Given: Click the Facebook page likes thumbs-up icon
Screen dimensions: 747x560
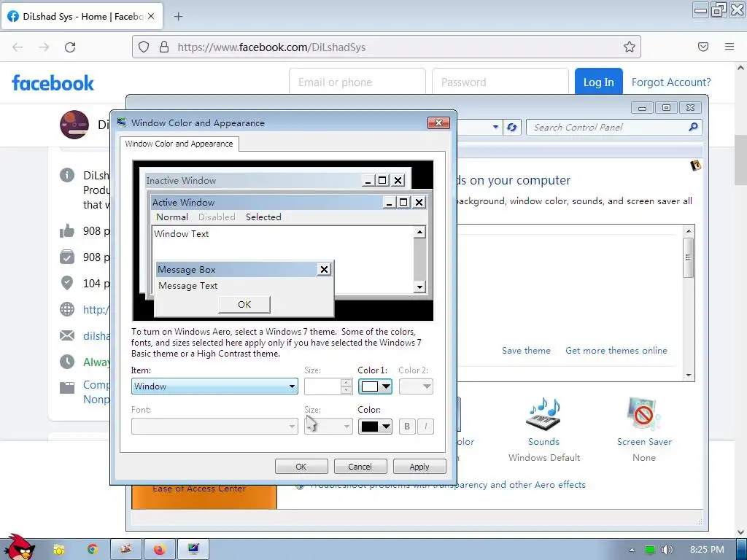Looking at the screenshot, I should 67,231.
